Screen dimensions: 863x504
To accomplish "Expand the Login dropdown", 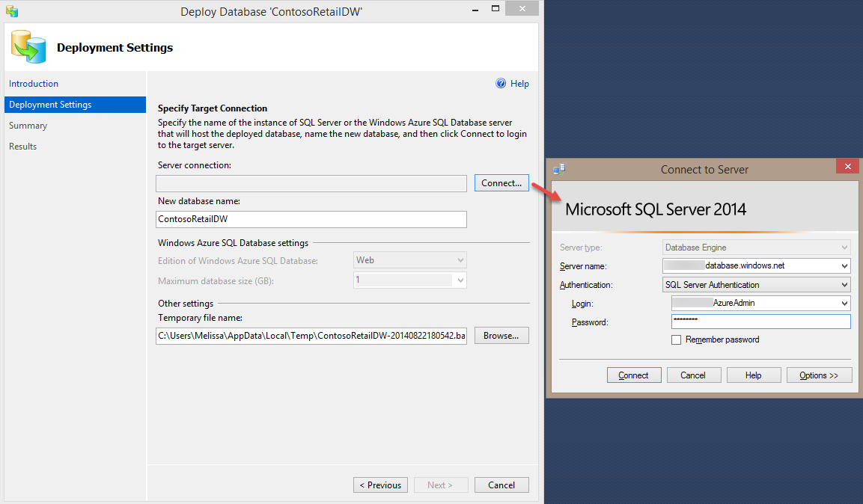I will tap(844, 304).
